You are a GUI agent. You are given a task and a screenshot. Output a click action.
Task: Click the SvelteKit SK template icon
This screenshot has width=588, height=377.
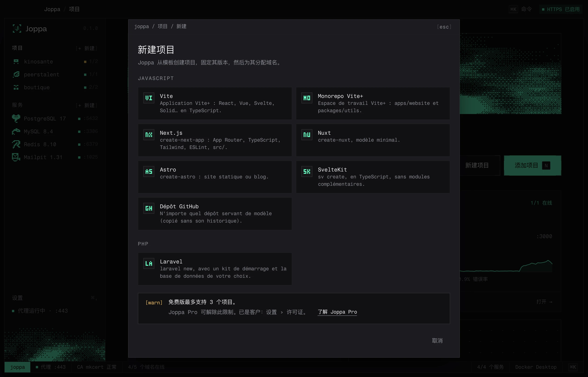pyautogui.click(x=307, y=171)
